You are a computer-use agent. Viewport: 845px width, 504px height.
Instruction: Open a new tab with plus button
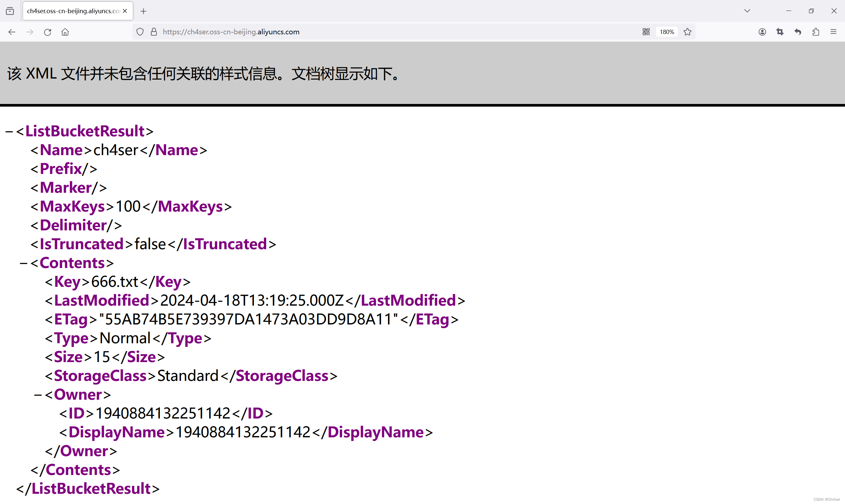[x=143, y=11]
